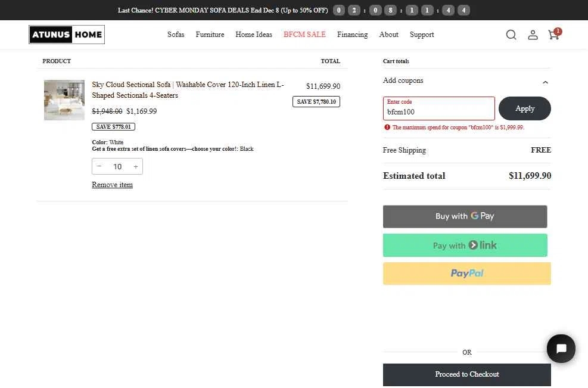The width and height of the screenshot is (588, 388).
Task: Click the SAVE $778.01 badge
Action: point(113,127)
